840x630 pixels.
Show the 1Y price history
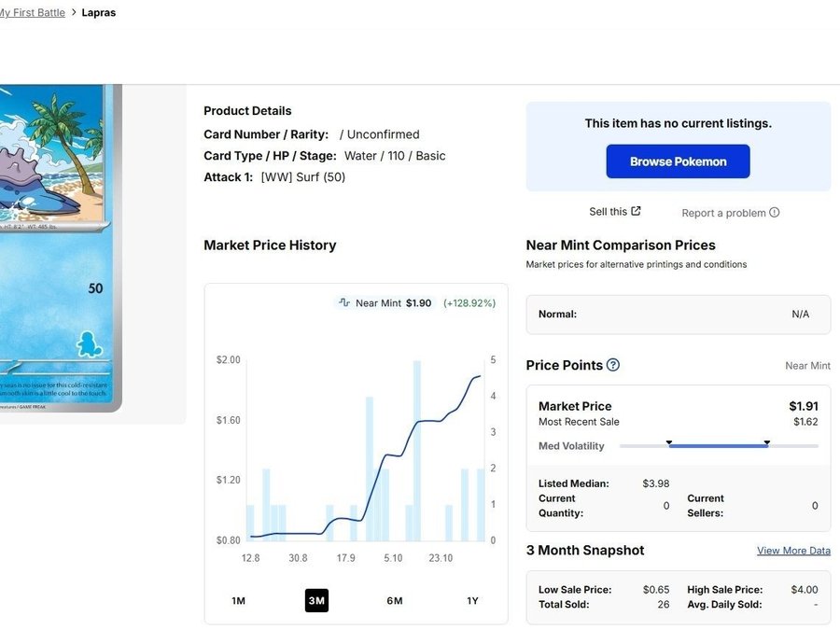click(x=472, y=600)
